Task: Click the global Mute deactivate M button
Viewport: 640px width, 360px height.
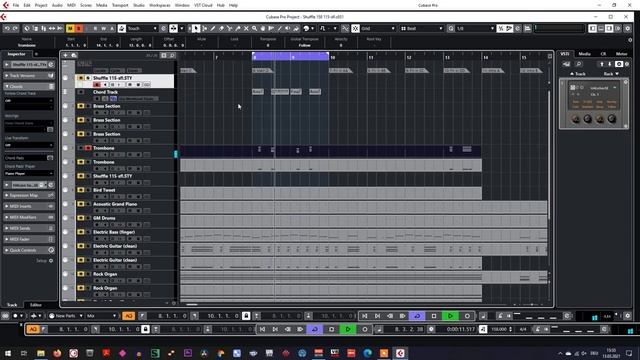Action: pos(70,28)
